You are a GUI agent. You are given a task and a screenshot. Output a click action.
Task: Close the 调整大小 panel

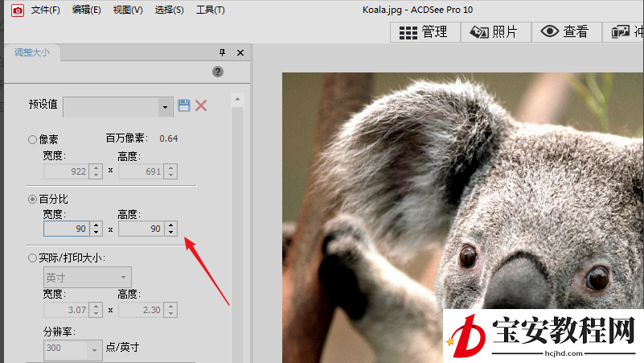(240, 52)
